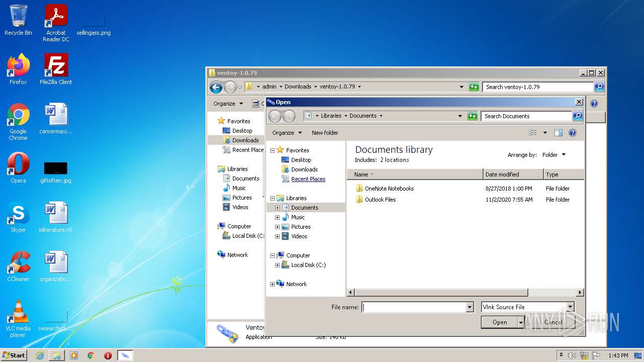Open FileZilla Client desktop shortcut
This screenshot has width=644, height=362.
[56, 69]
